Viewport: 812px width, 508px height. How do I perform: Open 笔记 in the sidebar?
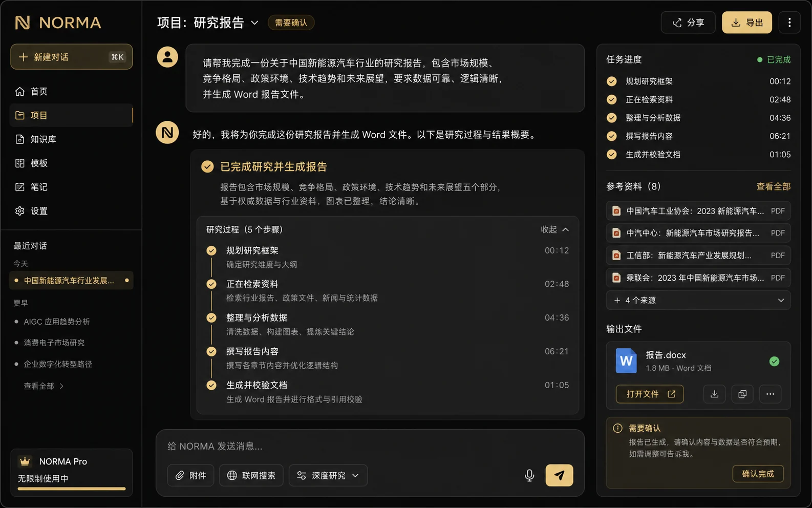click(71, 187)
